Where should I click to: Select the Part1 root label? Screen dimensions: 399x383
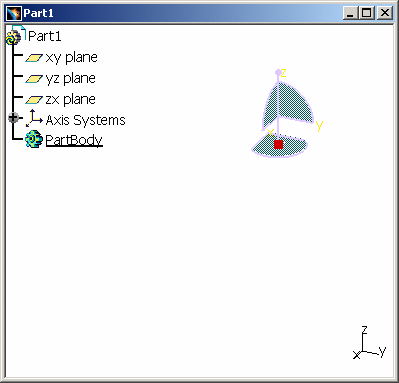[45, 36]
